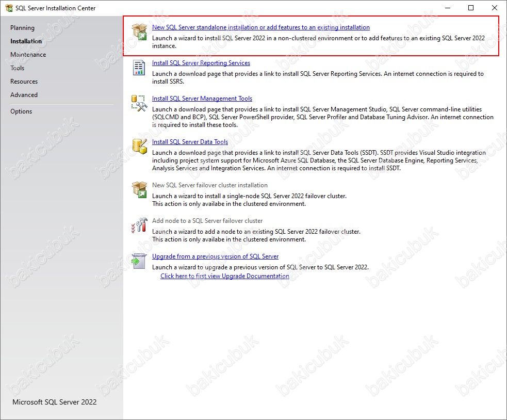Click the SQL Server Installation Center title text
507x420 pixels.
tap(55, 8)
